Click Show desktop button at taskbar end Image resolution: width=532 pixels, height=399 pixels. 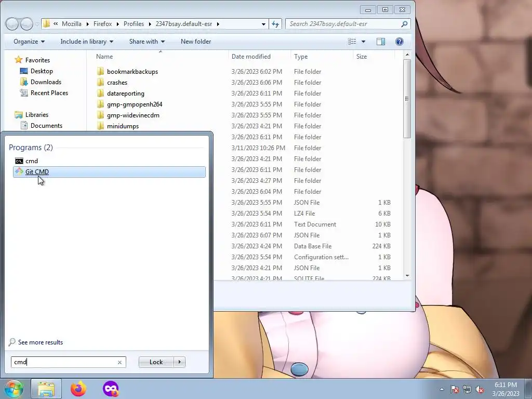[528, 389]
